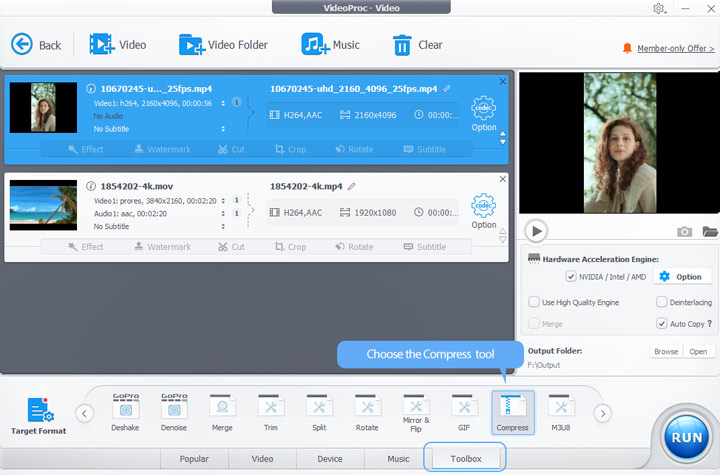720x475 pixels.
Task: Switch to the Popular tab
Action: point(194,458)
